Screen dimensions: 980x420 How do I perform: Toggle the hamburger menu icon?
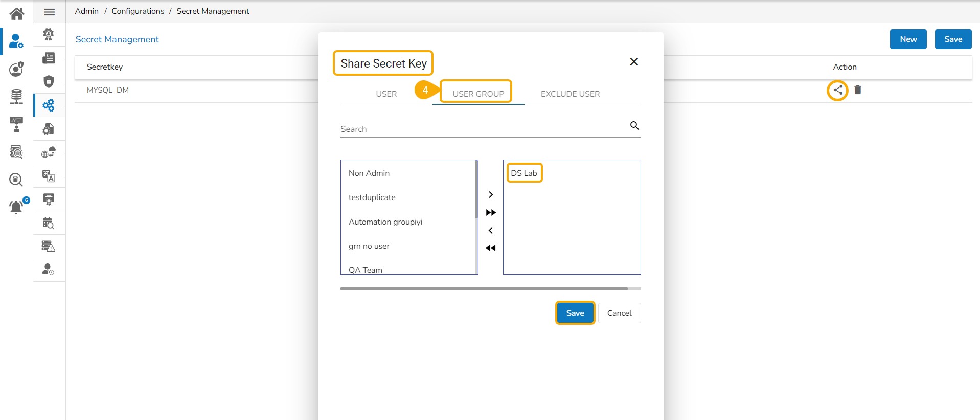[x=50, y=12]
